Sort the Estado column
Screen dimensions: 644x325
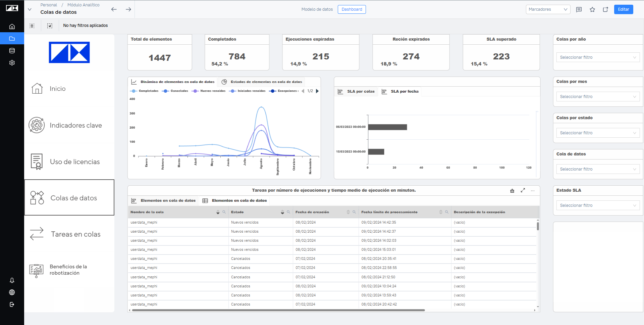click(x=282, y=212)
